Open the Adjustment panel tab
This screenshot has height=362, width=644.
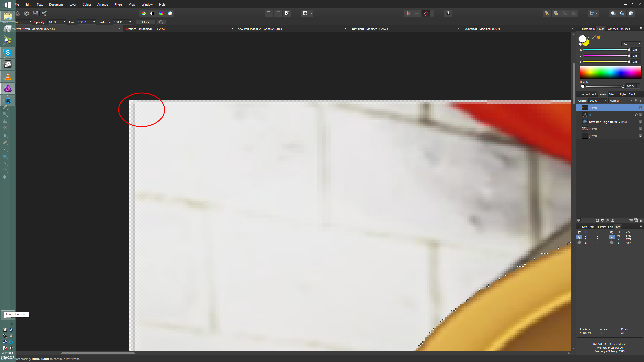(589, 94)
